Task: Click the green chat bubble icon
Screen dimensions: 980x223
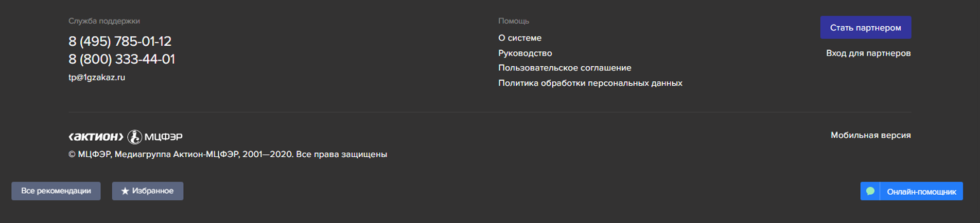Action: click(x=870, y=191)
